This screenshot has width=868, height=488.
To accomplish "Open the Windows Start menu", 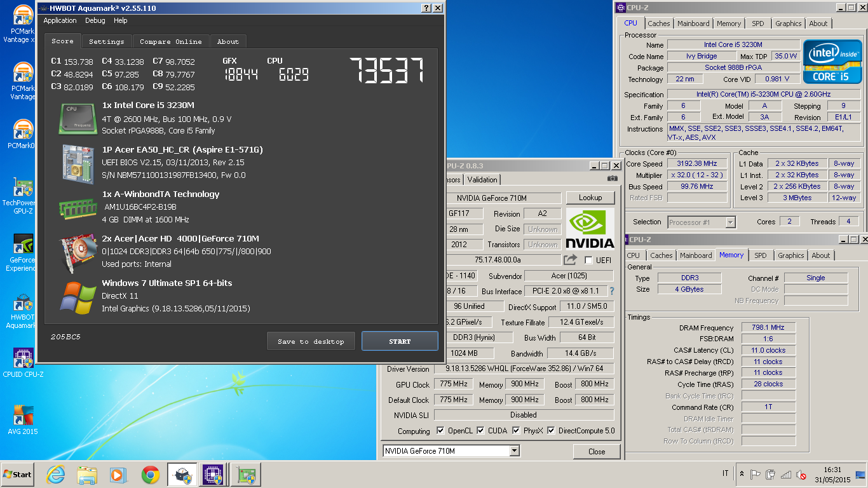I will [18, 475].
